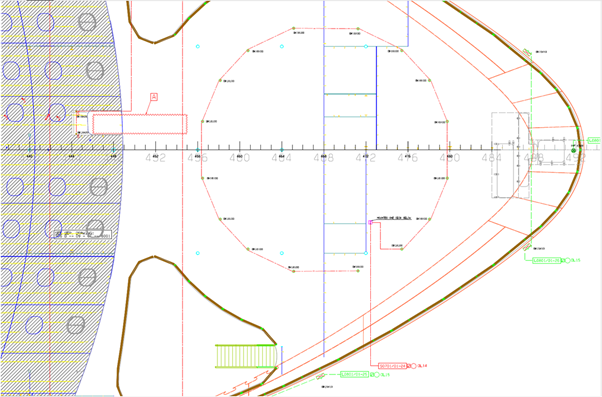Select frame label 460 on the scale
The image size is (602, 397).
(240, 158)
